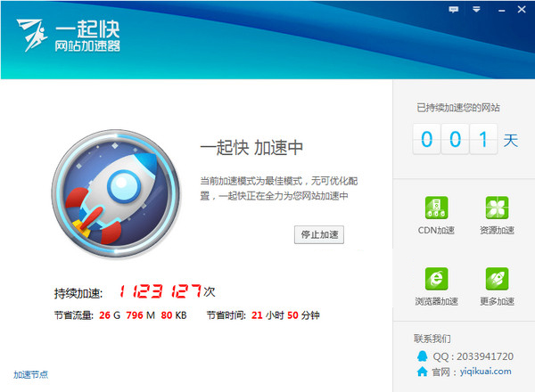Click the 节省流量 saved traffic value

point(143,315)
